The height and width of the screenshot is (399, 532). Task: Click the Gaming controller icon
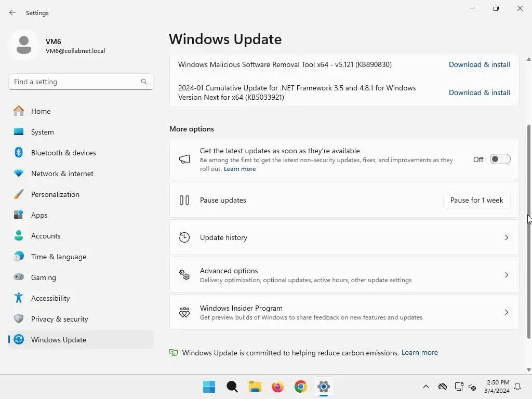[x=19, y=277]
